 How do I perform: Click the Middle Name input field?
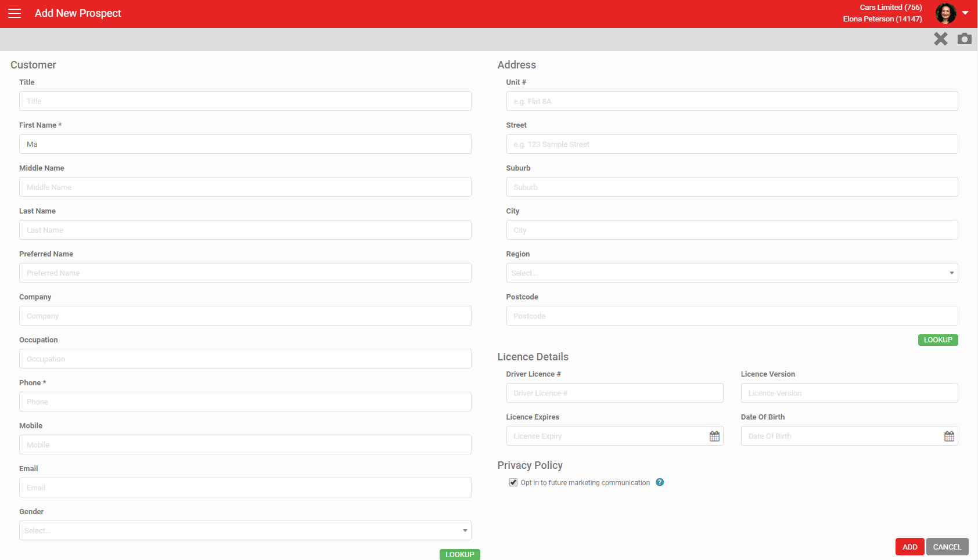click(x=245, y=187)
